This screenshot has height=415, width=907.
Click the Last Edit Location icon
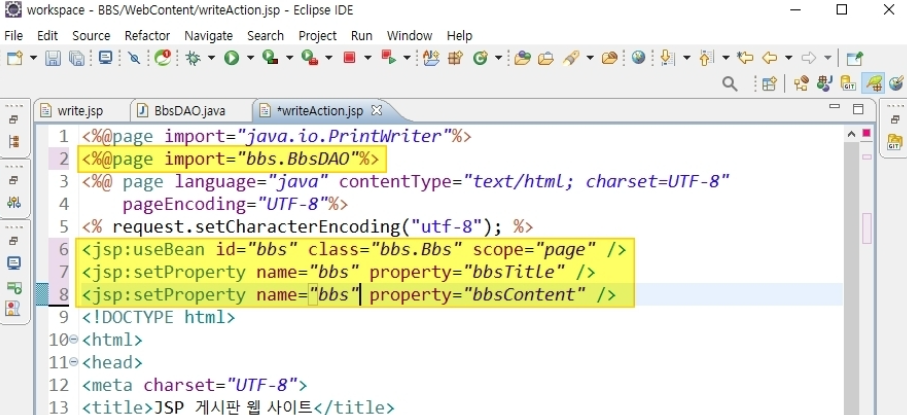(746, 57)
